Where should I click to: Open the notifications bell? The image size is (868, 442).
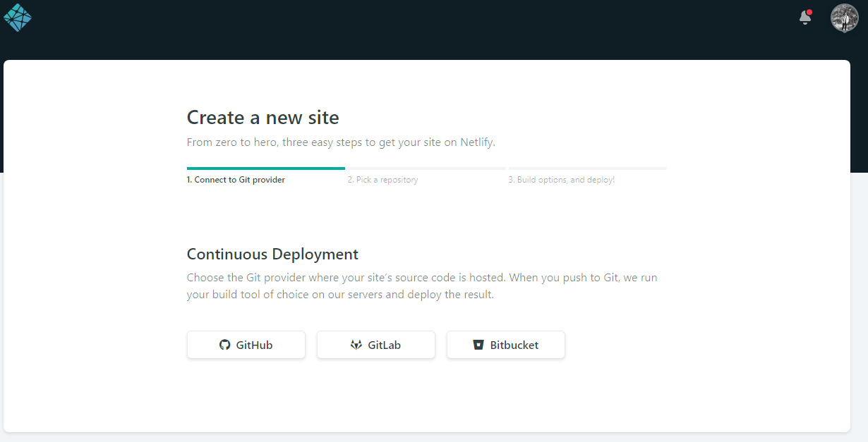pos(804,18)
